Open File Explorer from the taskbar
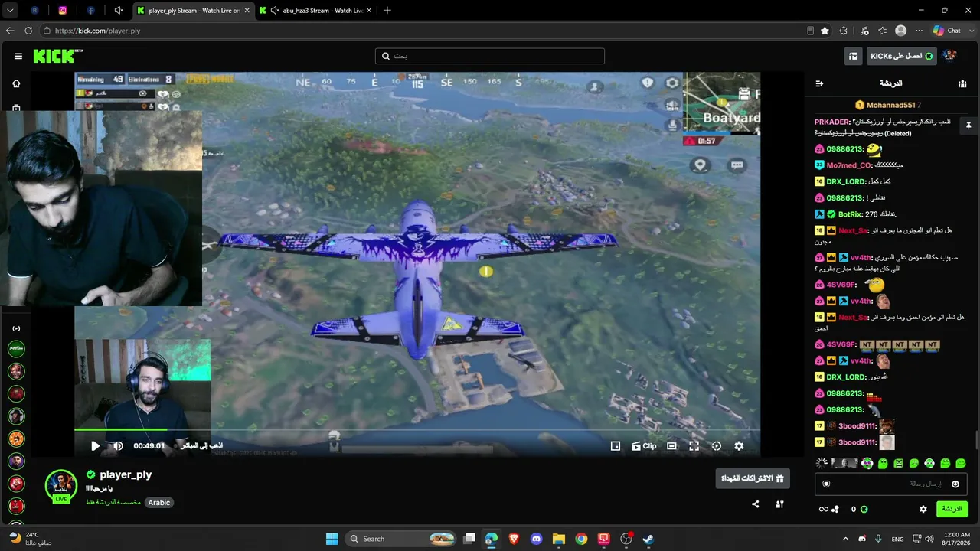The height and width of the screenshot is (551, 980). tap(559, 539)
